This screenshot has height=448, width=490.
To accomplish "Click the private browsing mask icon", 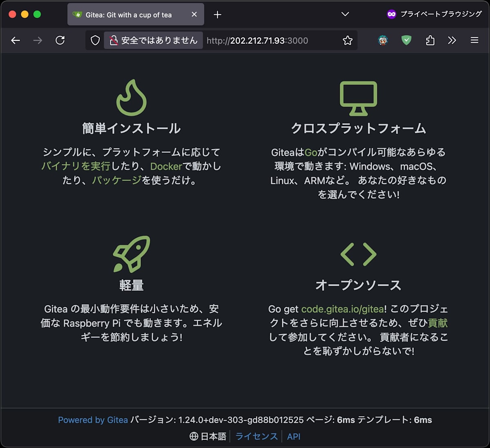I will point(392,14).
